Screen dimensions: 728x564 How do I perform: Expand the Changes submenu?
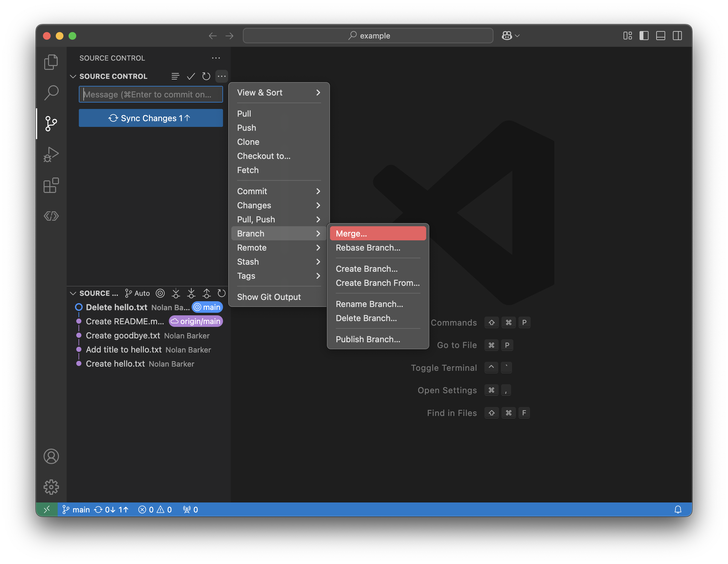[x=279, y=205]
